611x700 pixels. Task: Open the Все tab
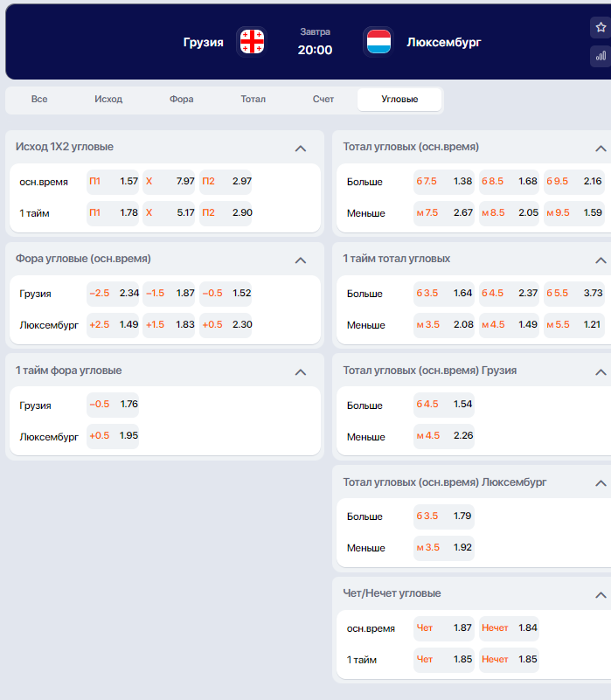pos(39,99)
